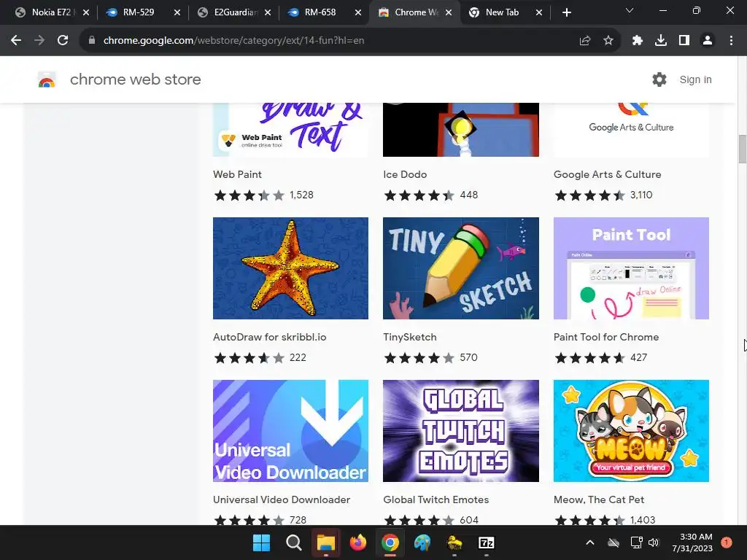
Task: Open the Chrome profile icon
Action: (708, 41)
